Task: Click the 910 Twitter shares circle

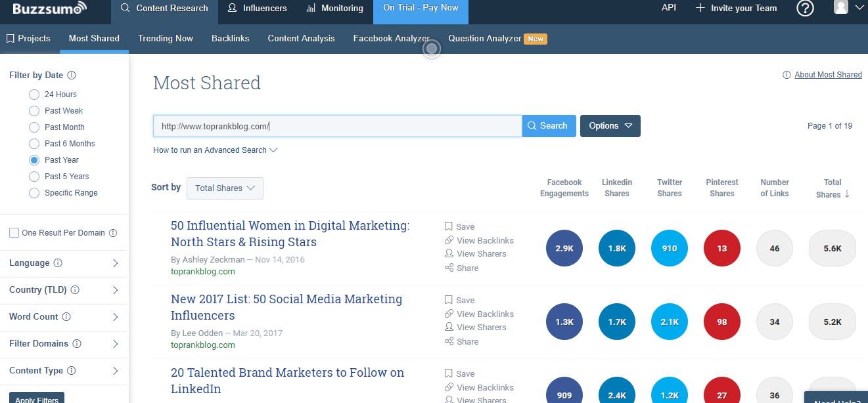Action: [670, 248]
